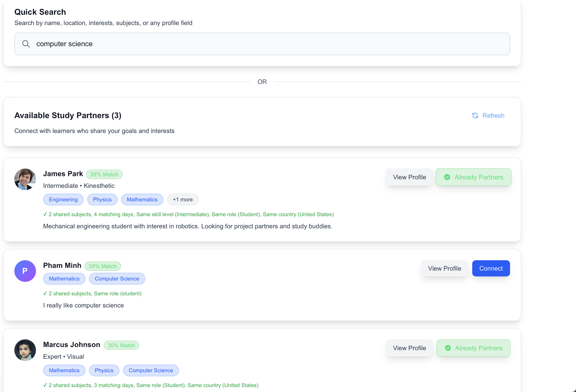Select James Park's Engineering tag
The height and width of the screenshot is (392, 576).
coord(63,200)
